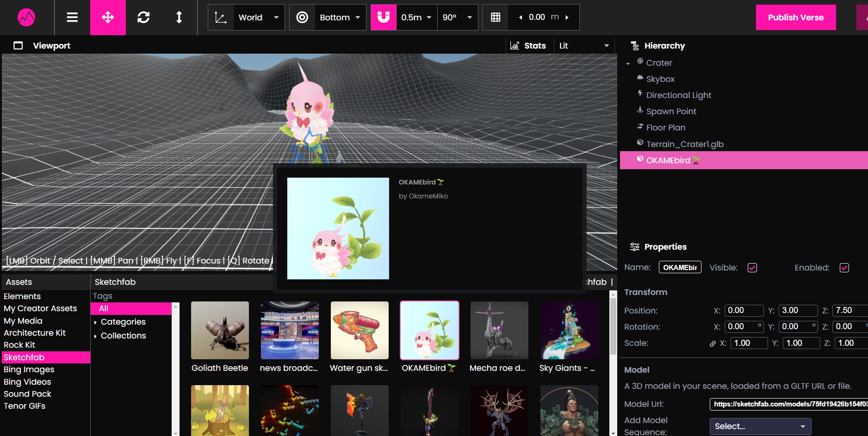Click the Scale X field
The width and height of the screenshot is (868, 436).
click(749, 343)
